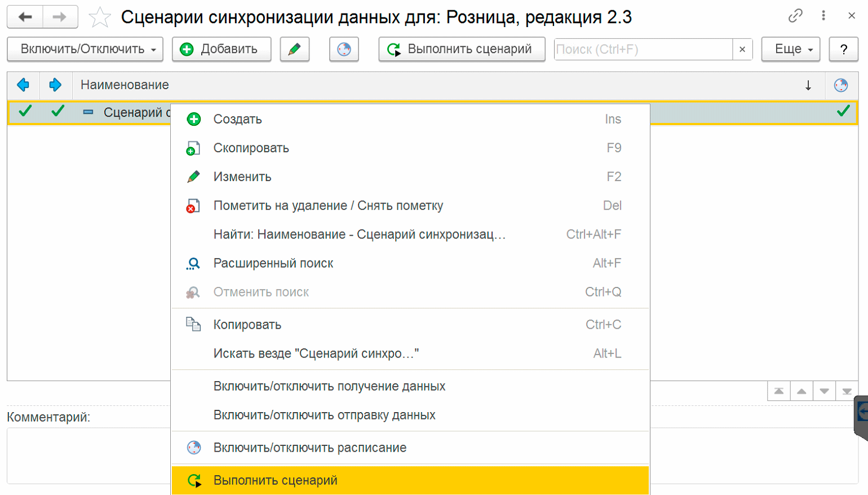Image resolution: width=868 pixels, height=495 pixels.
Task: Select Пометить на удаление / Снять пометку
Action: [x=410, y=206]
